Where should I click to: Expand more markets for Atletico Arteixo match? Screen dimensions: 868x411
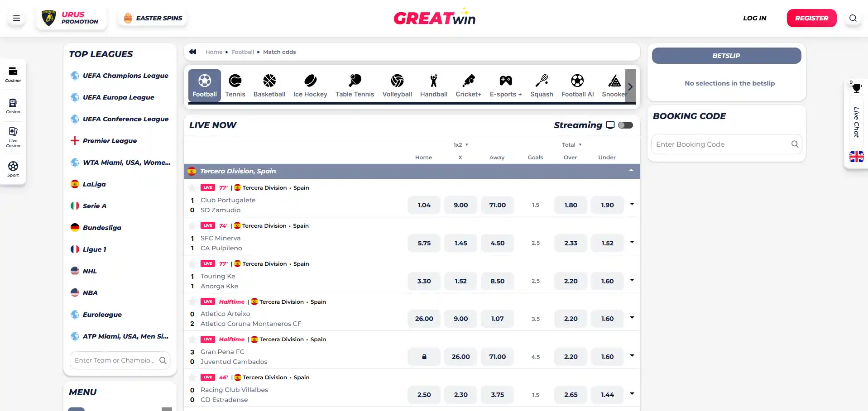click(632, 318)
